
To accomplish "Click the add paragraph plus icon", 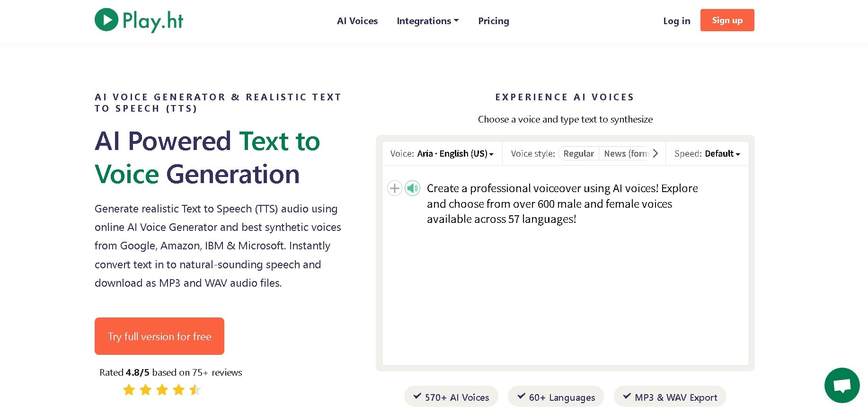I will pyautogui.click(x=395, y=188).
